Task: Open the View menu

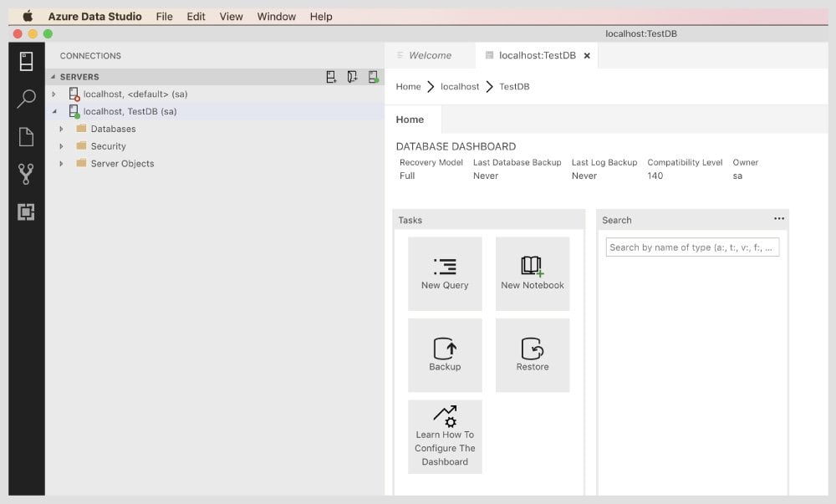Action: coord(231,17)
